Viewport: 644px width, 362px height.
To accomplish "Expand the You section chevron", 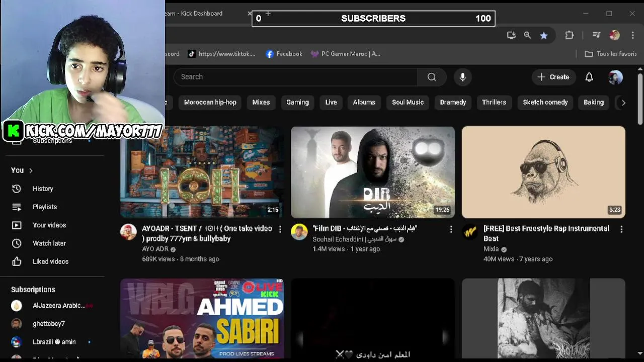I will coord(31,170).
